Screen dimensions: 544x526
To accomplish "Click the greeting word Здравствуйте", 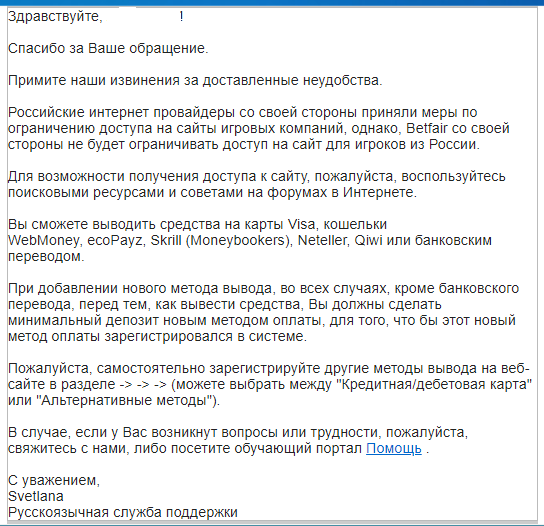I will coord(55,16).
